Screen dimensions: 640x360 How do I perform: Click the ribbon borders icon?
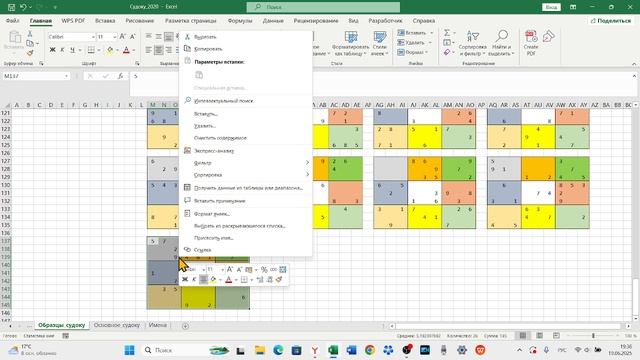pos(91,50)
